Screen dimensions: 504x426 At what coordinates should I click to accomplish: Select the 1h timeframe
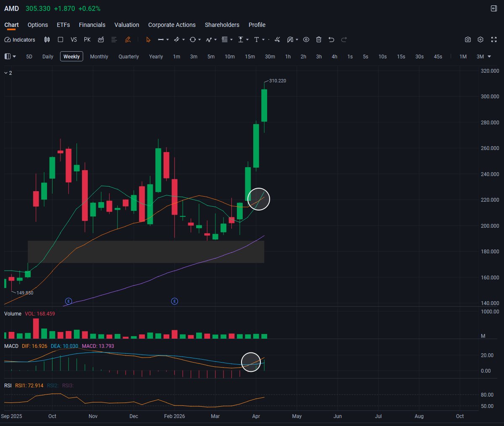pyautogui.click(x=288, y=56)
